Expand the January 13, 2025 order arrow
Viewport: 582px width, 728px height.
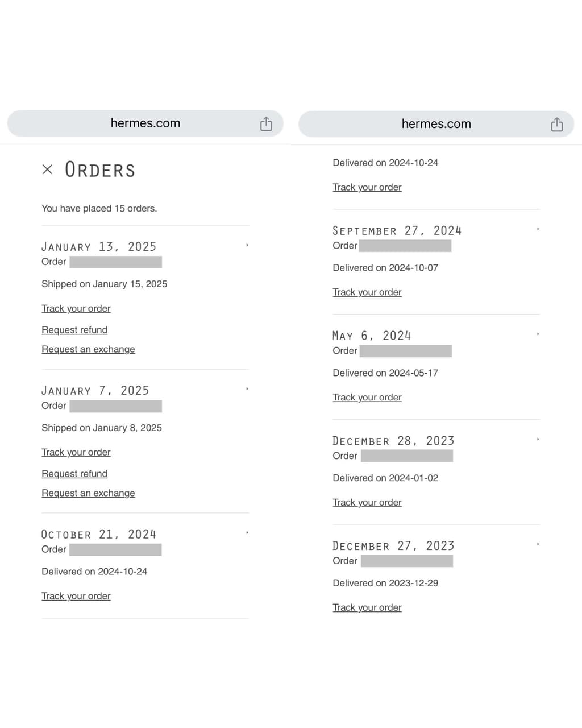tap(247, 245)
